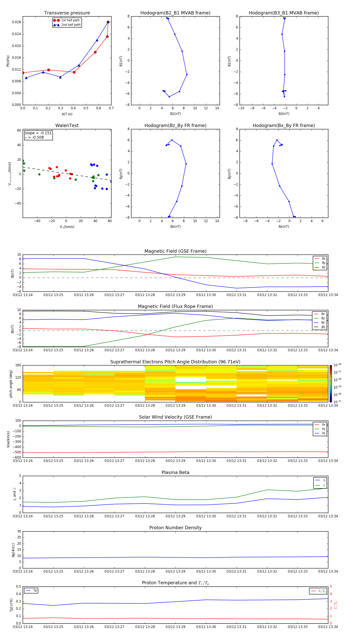351x644 pixels.
Task: Select the "r = -0.508" annotation text
Action: pyautogui.click(x=35, y=137)
